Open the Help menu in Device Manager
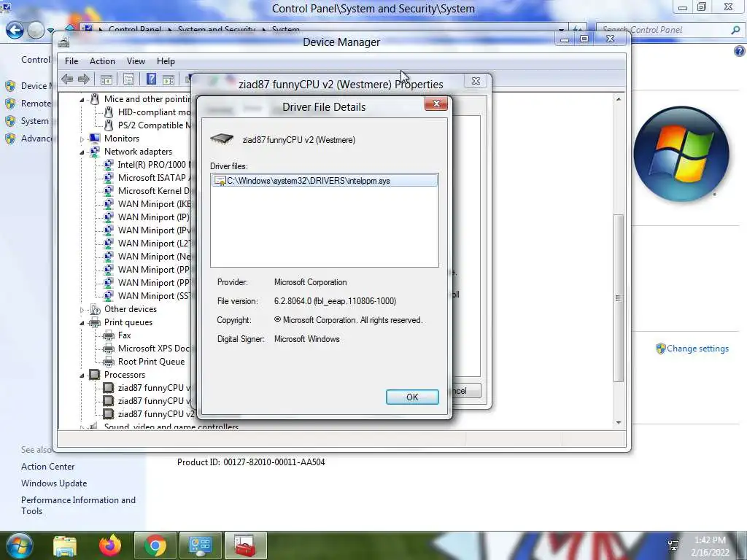The height and width of the screenshot is (560, 747). tap(166, 61)
